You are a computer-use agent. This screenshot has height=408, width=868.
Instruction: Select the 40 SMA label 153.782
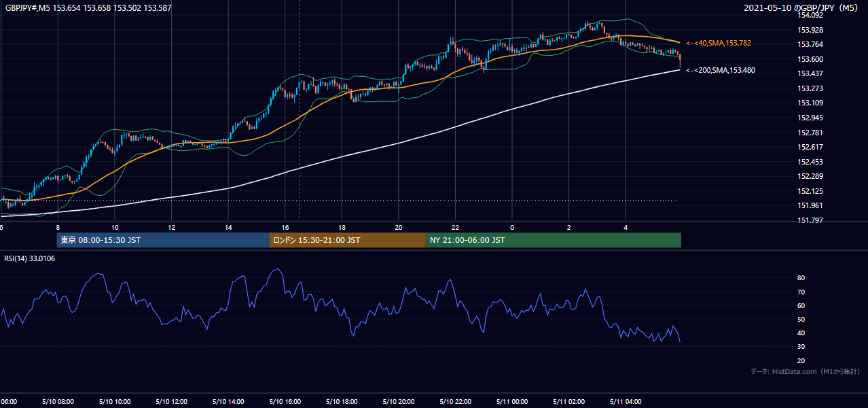[719, 43]
